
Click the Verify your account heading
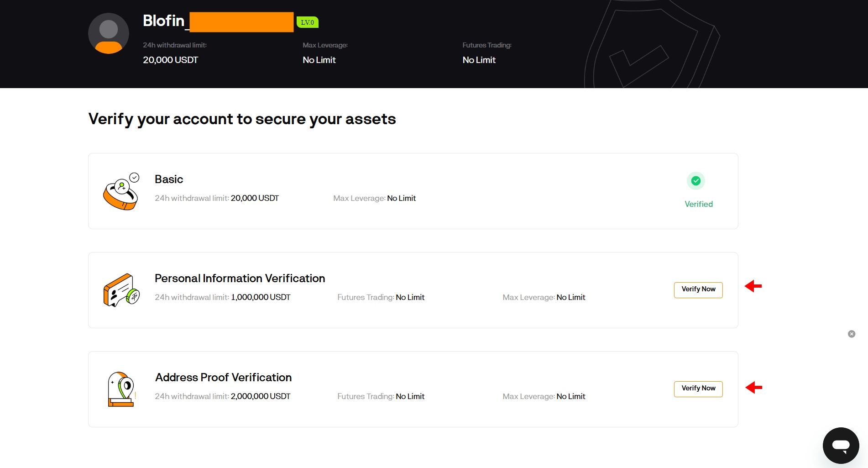click(242, 119)
